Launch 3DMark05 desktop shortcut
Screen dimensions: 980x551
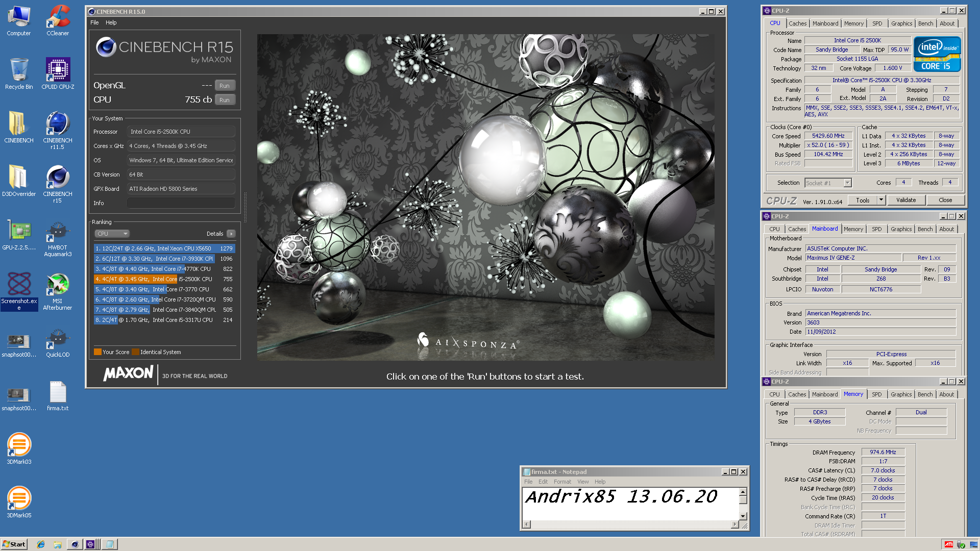19,503
